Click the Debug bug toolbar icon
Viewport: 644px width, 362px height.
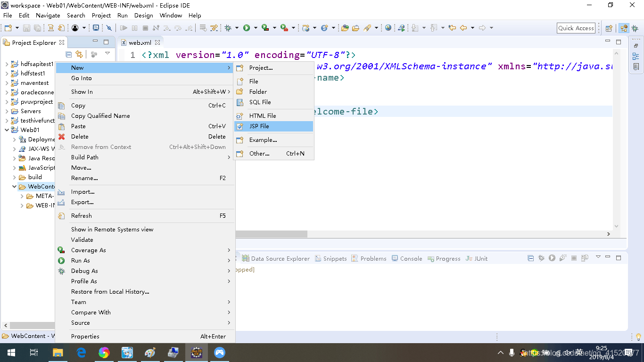[228, 28]
